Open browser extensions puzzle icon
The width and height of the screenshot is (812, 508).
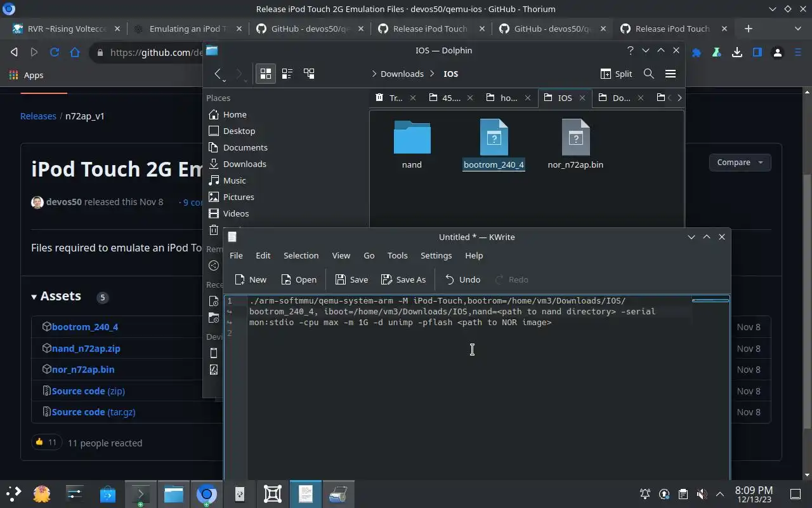[x=697, y=53]
